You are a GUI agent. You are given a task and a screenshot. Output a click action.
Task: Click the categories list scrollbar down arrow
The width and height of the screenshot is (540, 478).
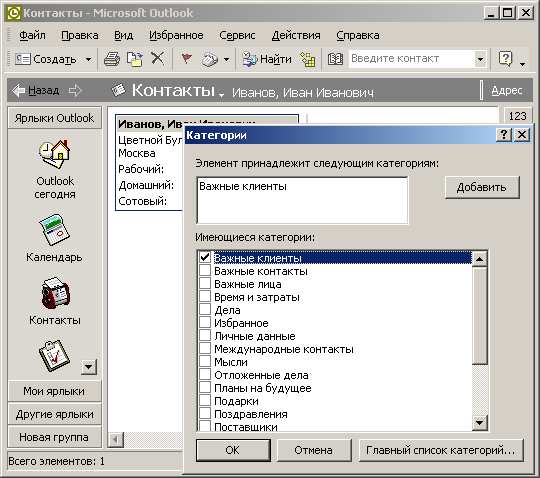point(480,423)
